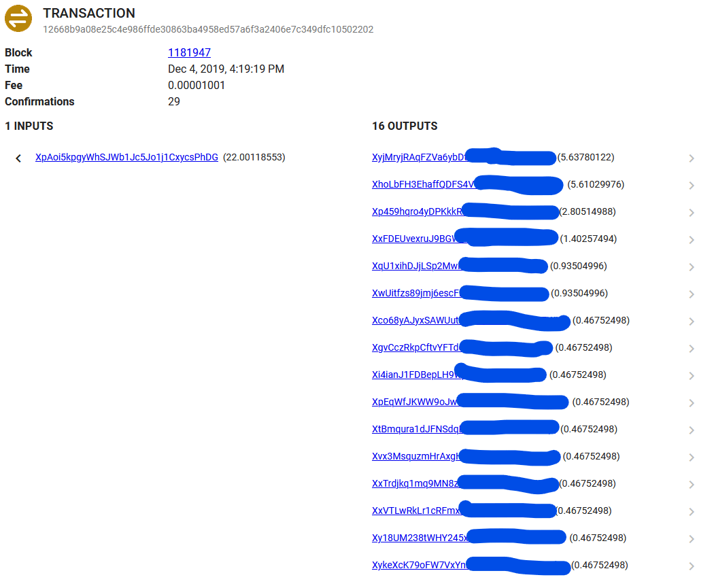The width and height of the screenshot is (714, 588).
Task: Select the transaction hash text under the title
Action: (208, 30)
